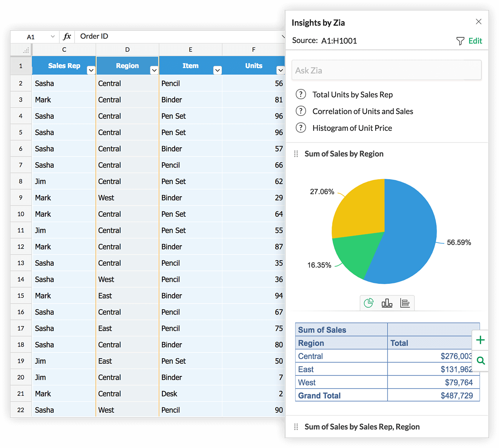Open the Units column filter dropdown
Viewport: 499px width, 448px height.
(281, 70)
